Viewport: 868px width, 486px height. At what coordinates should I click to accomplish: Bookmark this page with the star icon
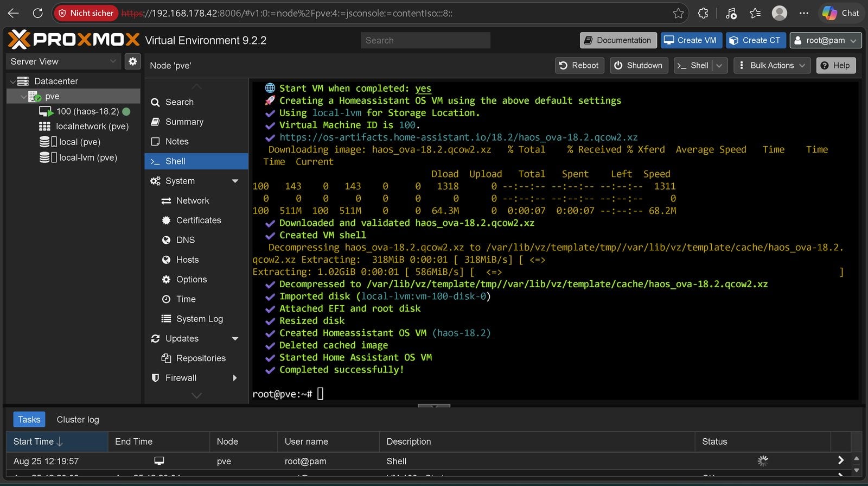tap(678, 13)
